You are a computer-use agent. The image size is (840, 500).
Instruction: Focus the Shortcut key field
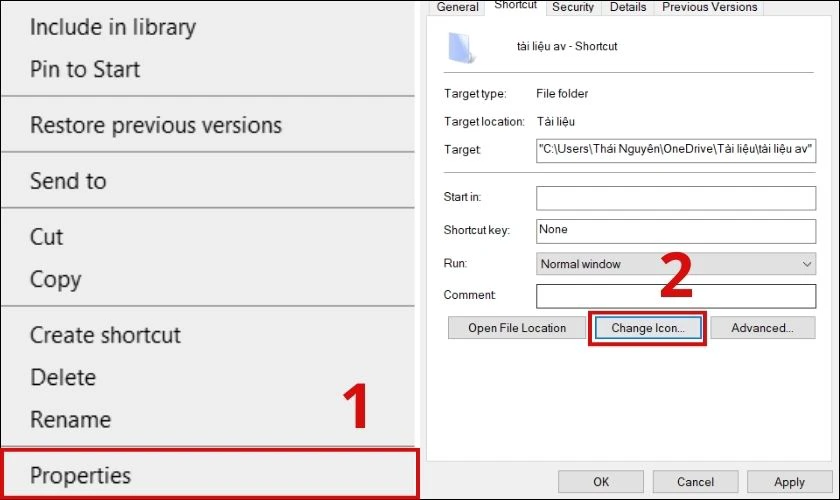(676, 230)
